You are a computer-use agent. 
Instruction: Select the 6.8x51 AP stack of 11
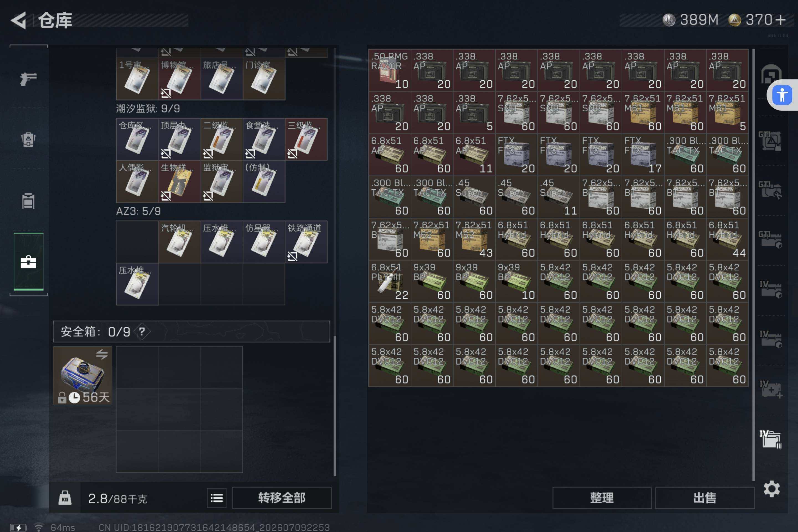(474, 155)
